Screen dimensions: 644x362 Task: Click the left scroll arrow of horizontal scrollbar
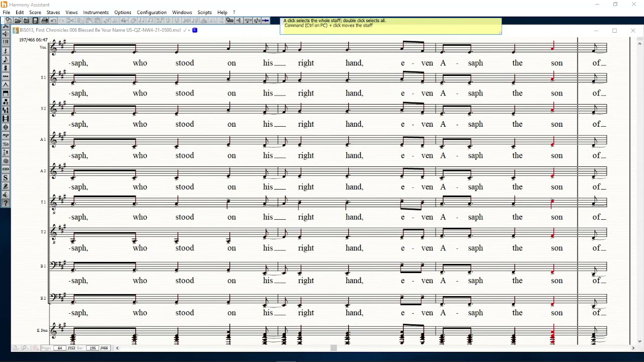pos(117,348)
